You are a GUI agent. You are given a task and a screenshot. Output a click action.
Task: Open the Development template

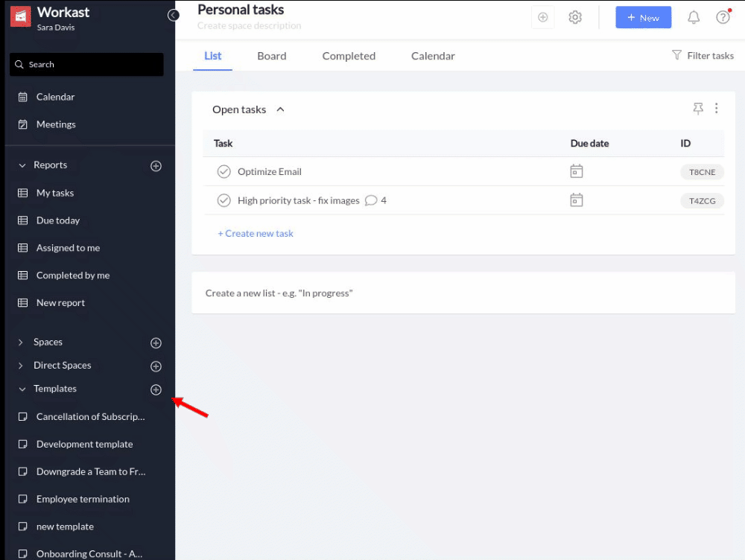pos(85,444)
